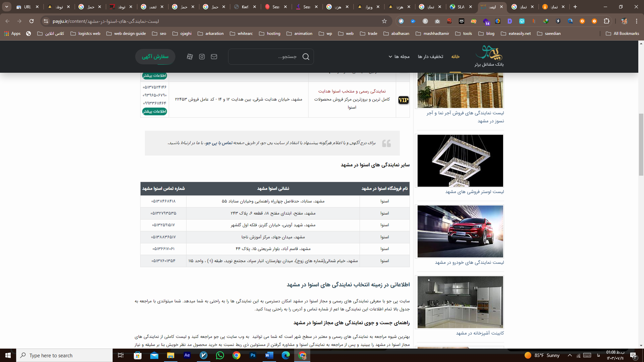The image size is (644, 362).
Task: Click the سفارش آگهی button
Action: pos(155,57)
